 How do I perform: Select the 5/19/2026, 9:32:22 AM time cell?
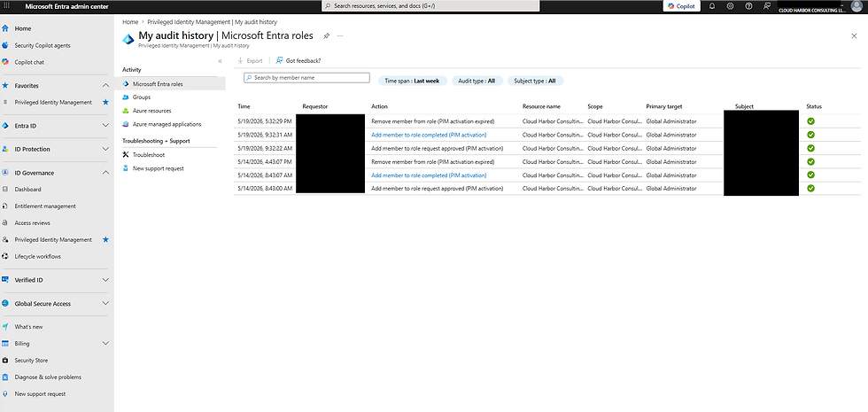pyautogui.click(x=265, y=149)
